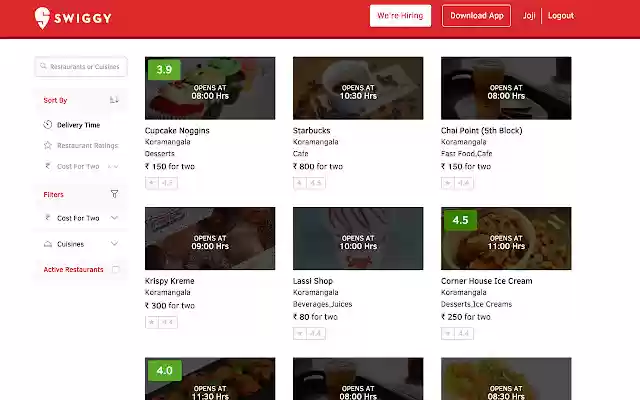Click the rupee icon in Sort By Cost For Two

[48, 166]
